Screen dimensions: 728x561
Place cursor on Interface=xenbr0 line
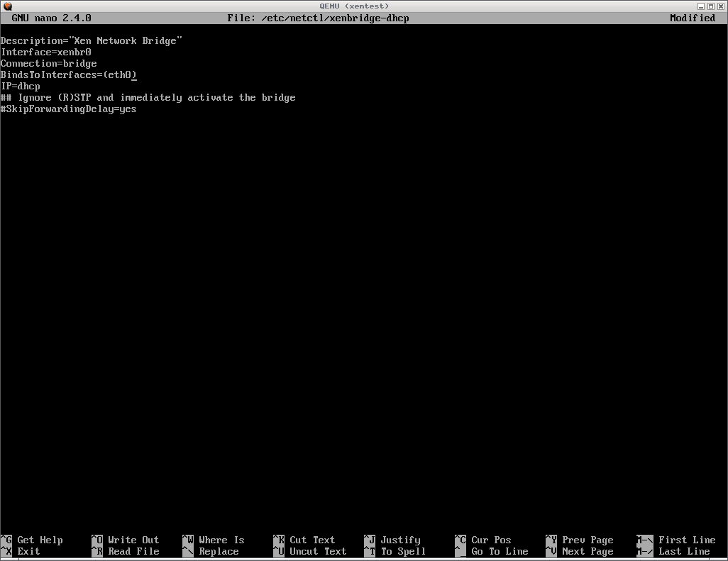[46, 52]
